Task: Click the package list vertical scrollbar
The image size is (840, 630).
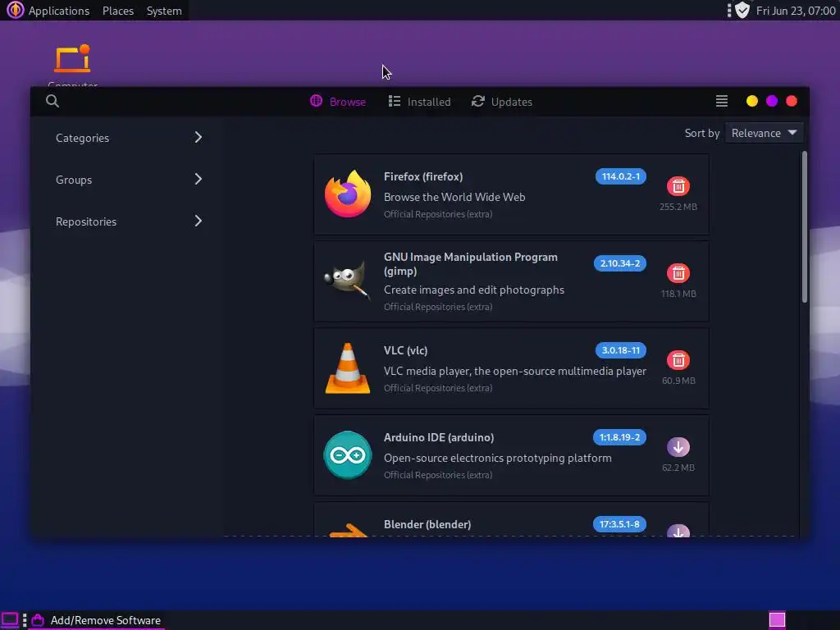Action: (x=804, y=227)
